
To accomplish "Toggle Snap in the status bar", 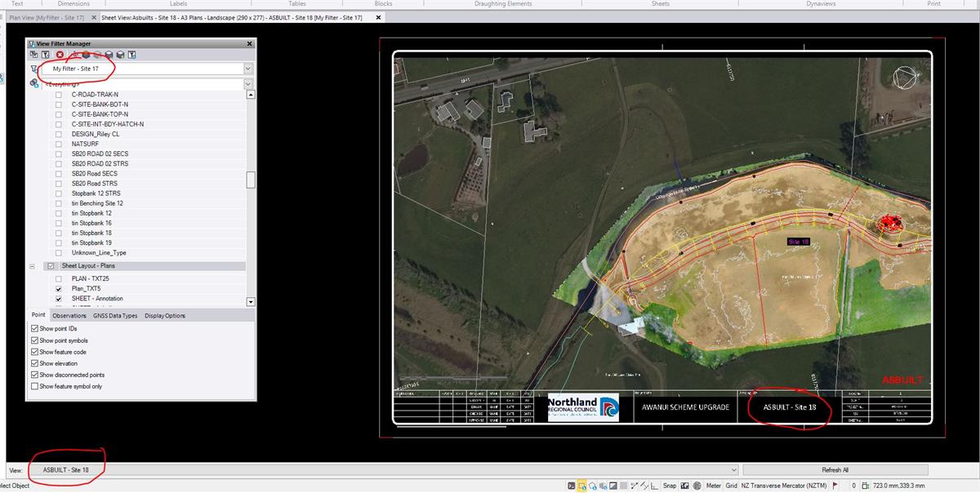I will coord(669,486).
